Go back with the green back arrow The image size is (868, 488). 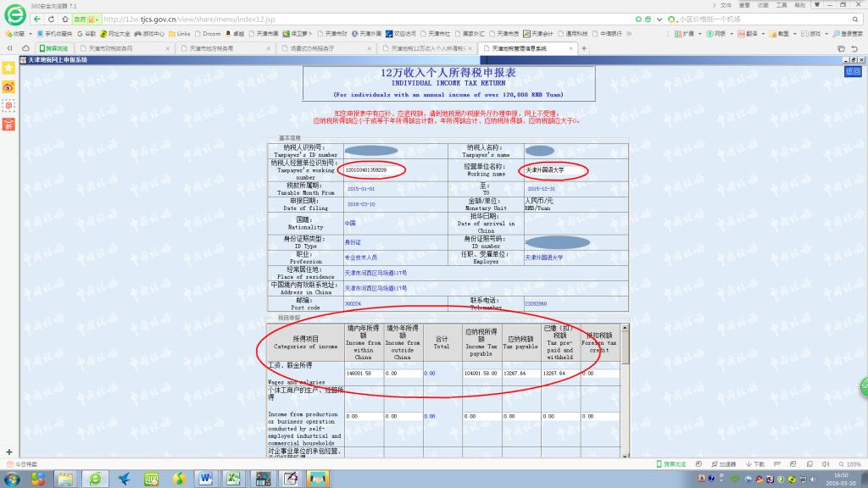[x=37, y=19]
